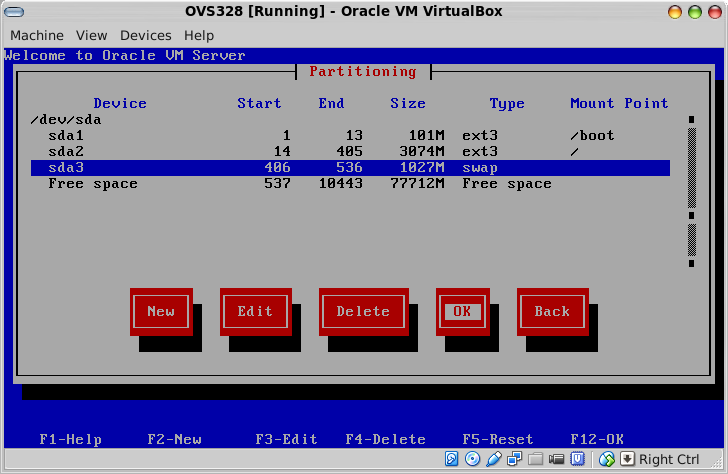The height and width of the screenshot is (474, 728).
Task: Click the hard disk activity icon
Action: [x=451, y=459]
